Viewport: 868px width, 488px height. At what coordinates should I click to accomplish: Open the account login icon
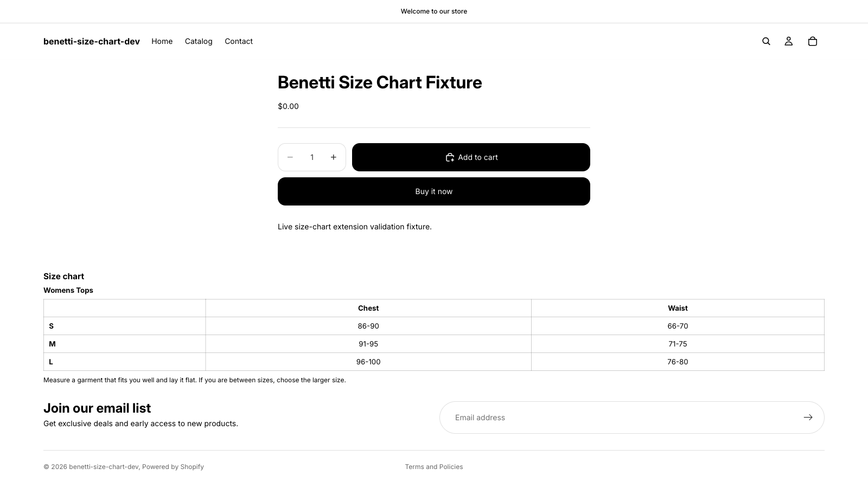tap(789, 41)
